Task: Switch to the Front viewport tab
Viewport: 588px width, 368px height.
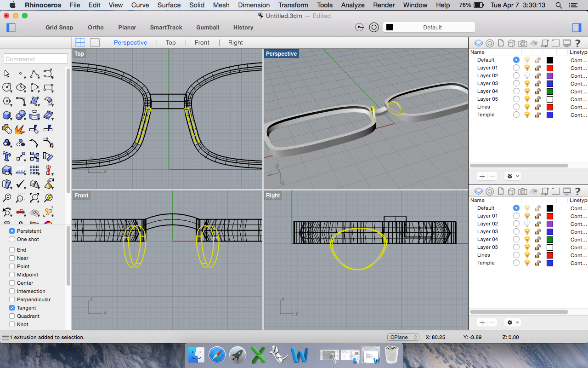Action: (x=202, y=42)
